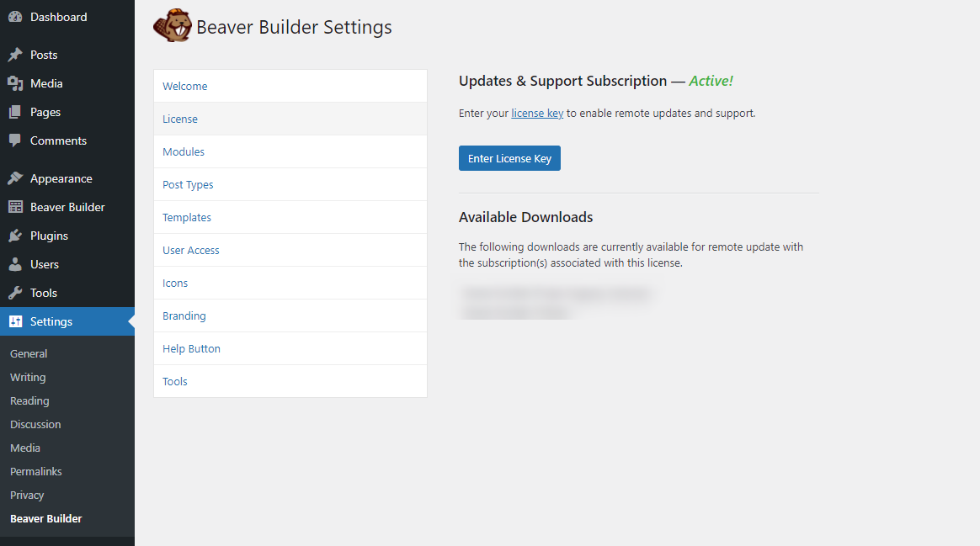Select Writing under the Settings menu

coord(27,377)
